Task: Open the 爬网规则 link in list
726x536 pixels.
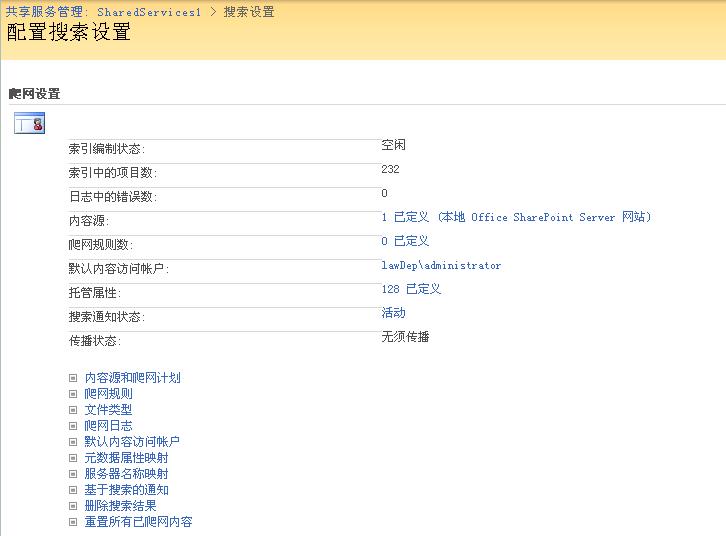Action: click(108, 394)
